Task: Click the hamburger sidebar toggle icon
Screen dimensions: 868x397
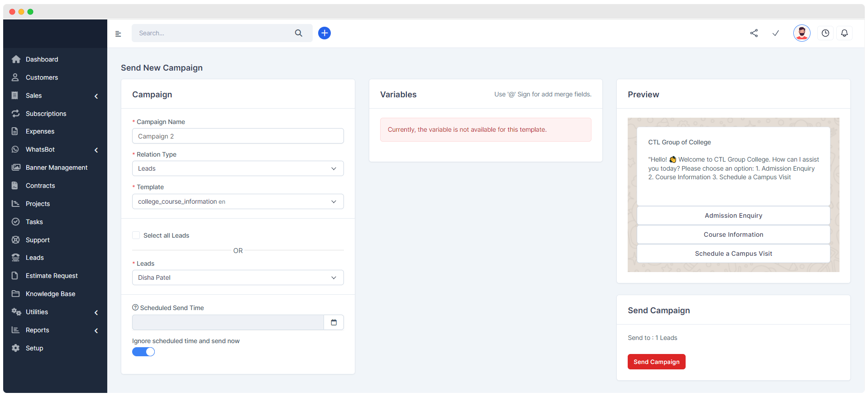Action: pos(118,33)
